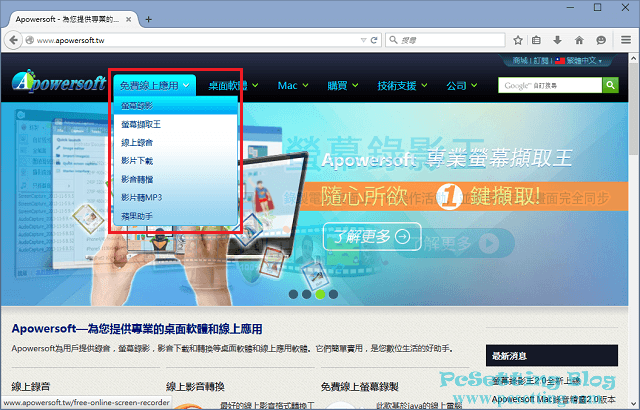Screen dimensions: 640x410
Task: Expand the 桌面軟體 menu
Action: click(233, 85)
